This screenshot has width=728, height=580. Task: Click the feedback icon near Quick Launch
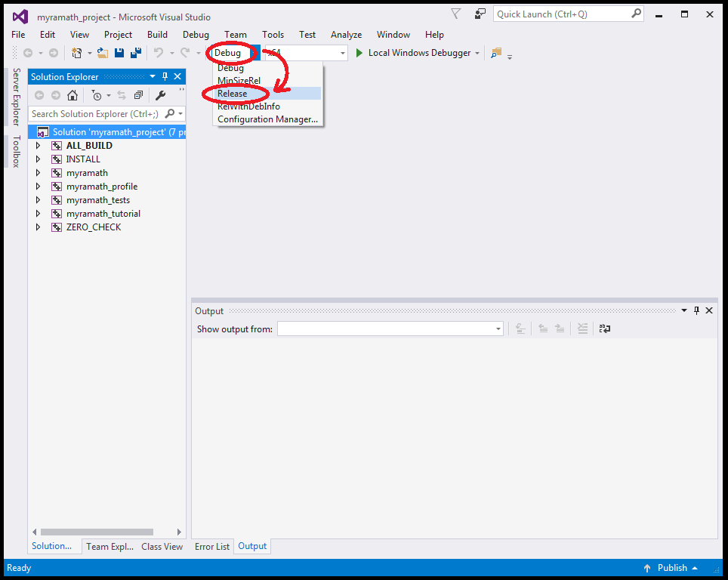[x=480, y=14]
